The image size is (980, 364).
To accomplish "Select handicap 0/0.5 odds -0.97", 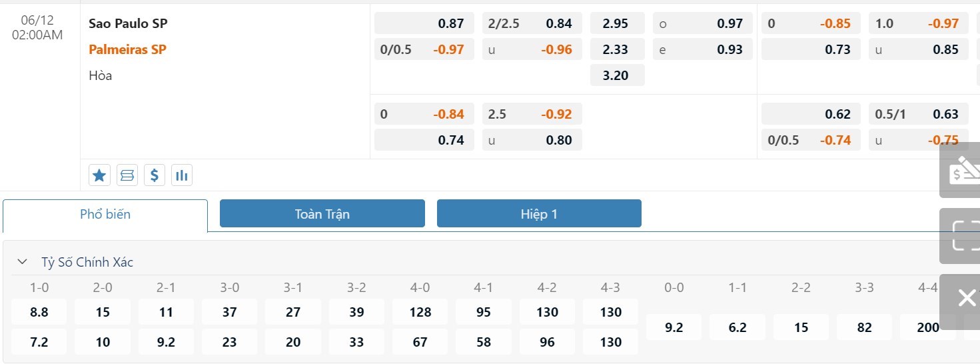I will (x=424, y=49).
